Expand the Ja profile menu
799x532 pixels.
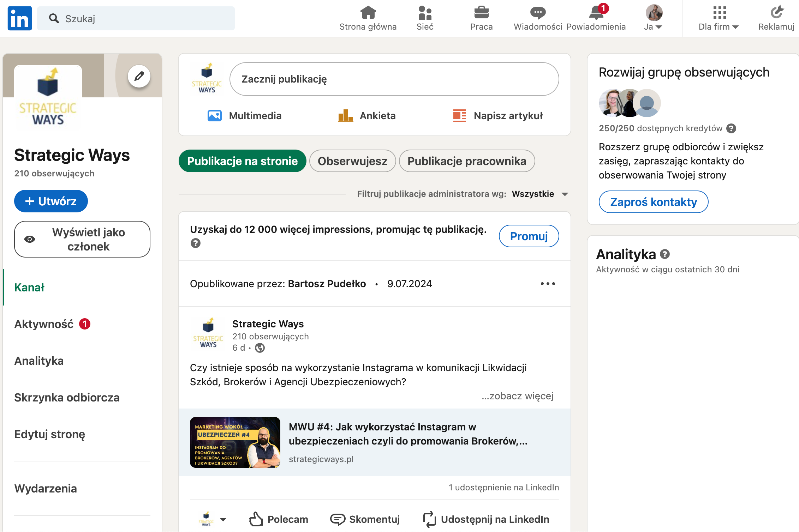pyautogui.click(x=653, y=27)
